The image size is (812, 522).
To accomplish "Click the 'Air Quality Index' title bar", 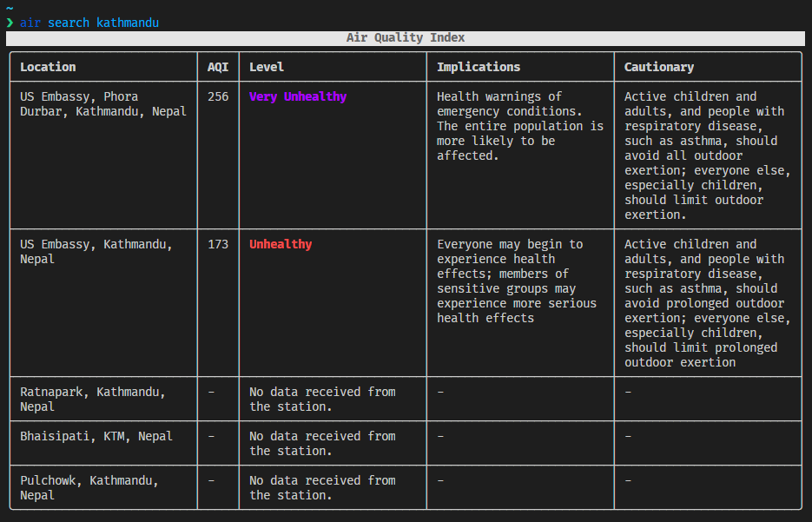I will 406,37.
